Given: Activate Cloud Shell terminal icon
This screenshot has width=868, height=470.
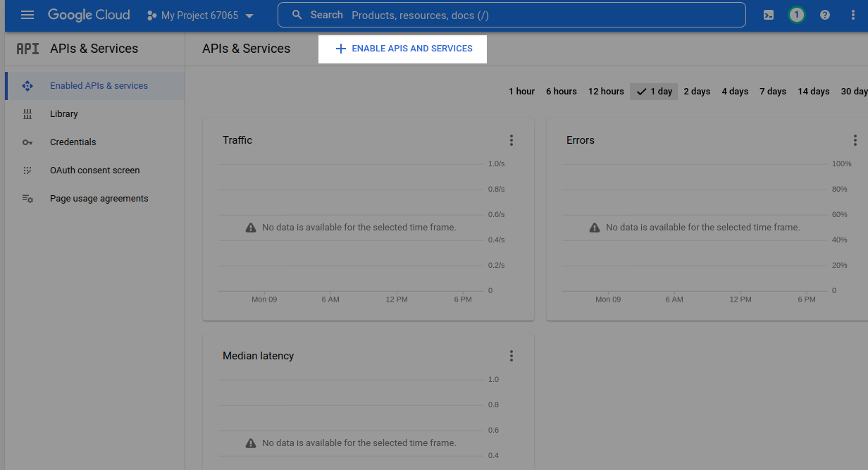Looking at the screenshot, I should [x=769, y=15].
